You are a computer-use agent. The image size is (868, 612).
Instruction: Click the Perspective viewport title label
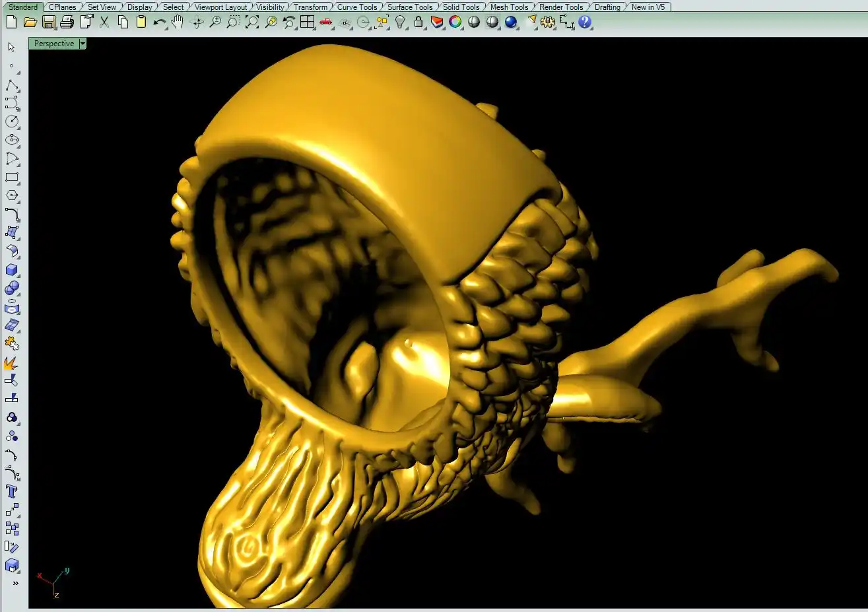(53, 44)
